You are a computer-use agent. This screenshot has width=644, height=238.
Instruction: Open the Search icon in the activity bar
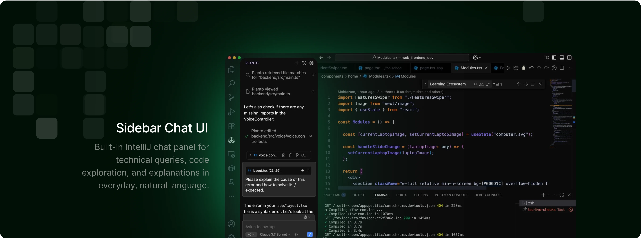pos(231,83)
